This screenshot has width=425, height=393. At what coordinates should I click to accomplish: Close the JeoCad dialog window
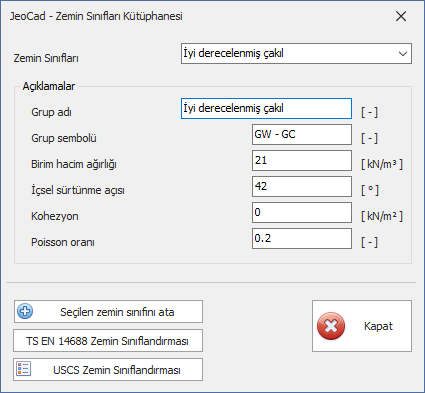[x=401, y=16]
